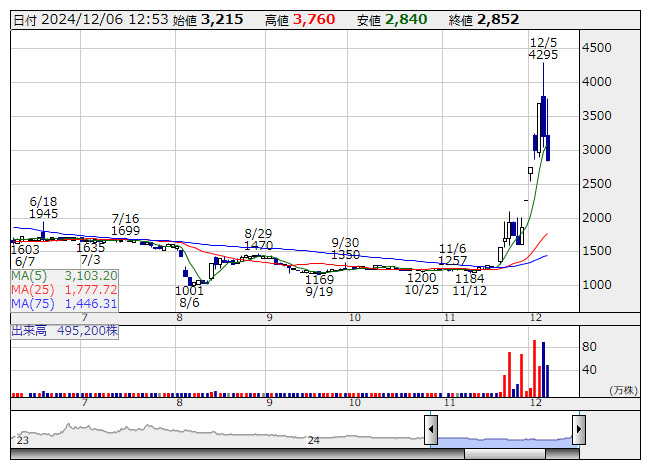This screenshot has width=653, height=470.
Task: Select the MA(5) legend entry
Action: click(x=65, y=275)
